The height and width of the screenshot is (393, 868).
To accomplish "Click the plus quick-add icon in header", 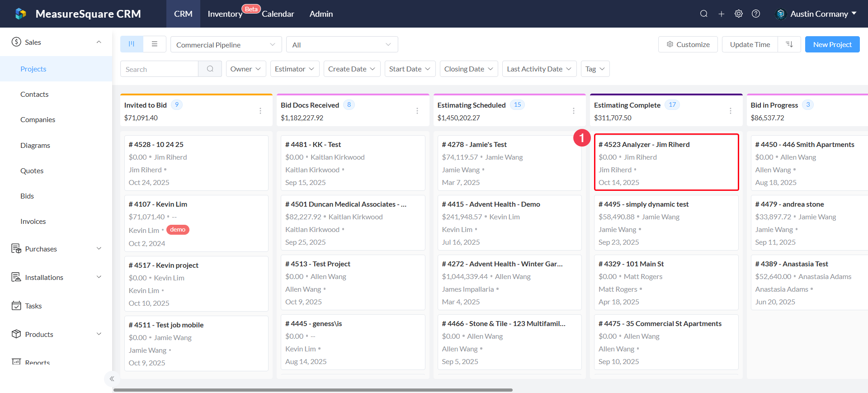I will (722, 14).
